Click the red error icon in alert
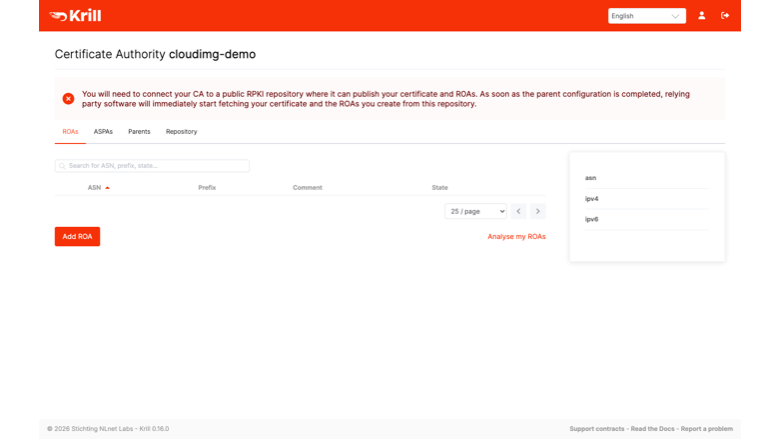Image resolution: width=780 pixels, height=439 pixels. point(69,98)
